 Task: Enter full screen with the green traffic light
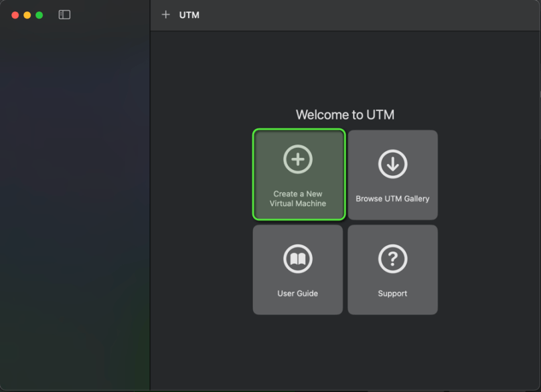click(37, 14)
